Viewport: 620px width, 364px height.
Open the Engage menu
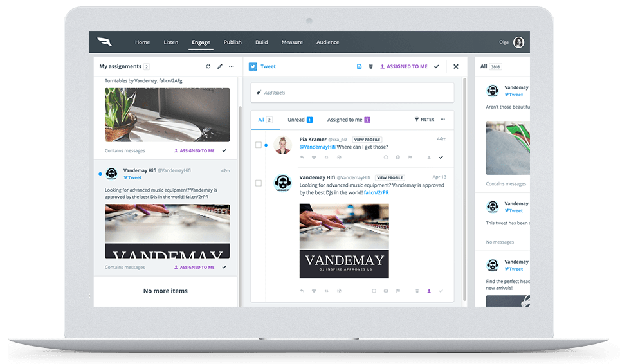coord(201,42)
